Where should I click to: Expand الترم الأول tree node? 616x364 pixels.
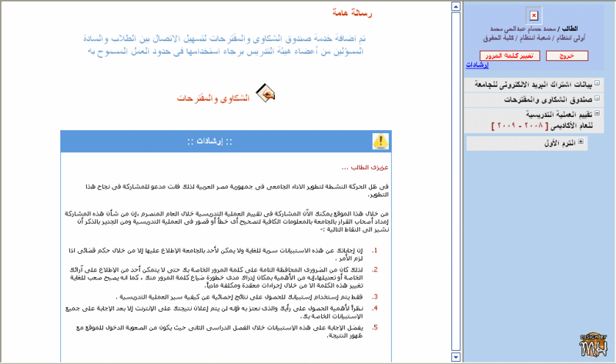tap(581, 142)
